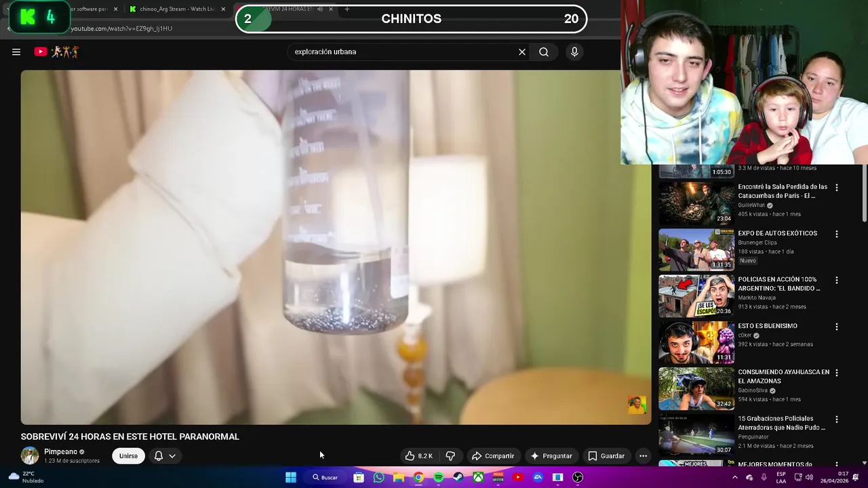Open options menu for 15 Grabaciones video
Screen dimensions: 868x488
click(x=836, y=419)
